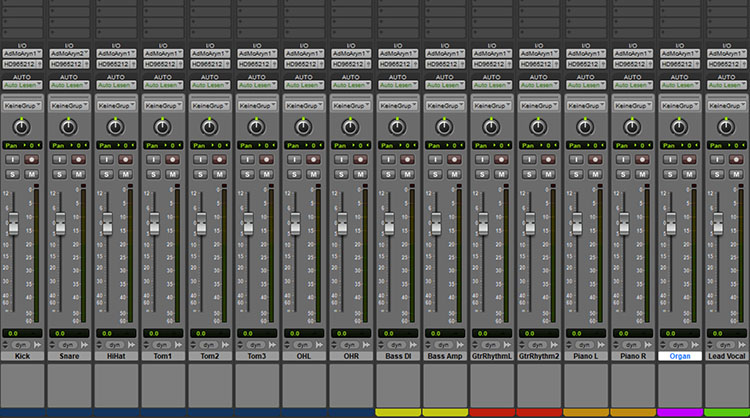The image size is (750, 418).
Task: Open Tom2 track HD966212 output selector
Action: pos(210,64)
